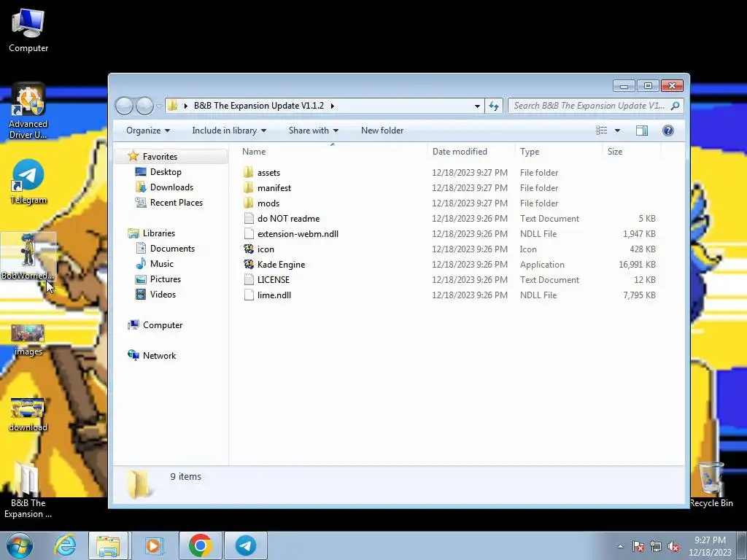Viewport: 747px width, 560px height.
Task: Open the muted volume tray icon
Action: (x=673, y=546)
